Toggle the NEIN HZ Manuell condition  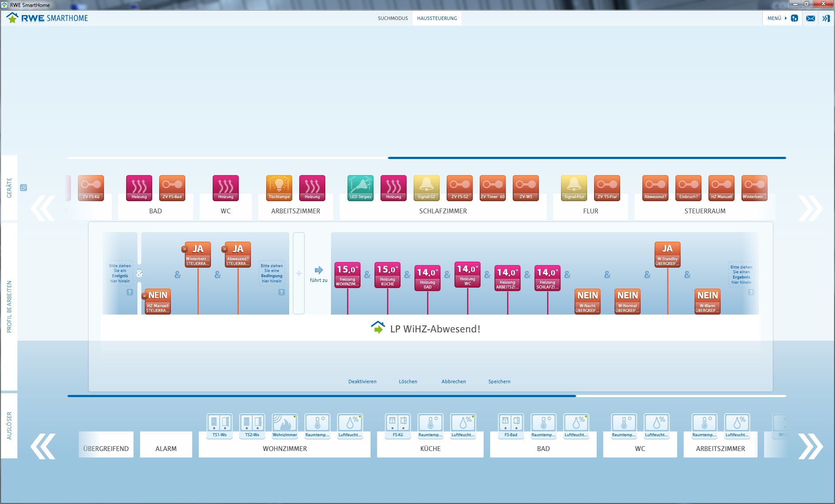click(x=158, y=301)
